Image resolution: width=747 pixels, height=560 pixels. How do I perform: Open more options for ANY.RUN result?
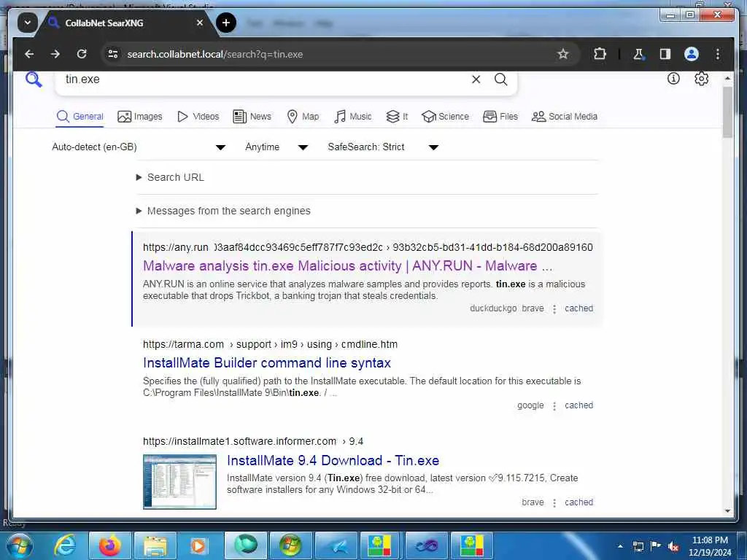(x=554, y=309)
